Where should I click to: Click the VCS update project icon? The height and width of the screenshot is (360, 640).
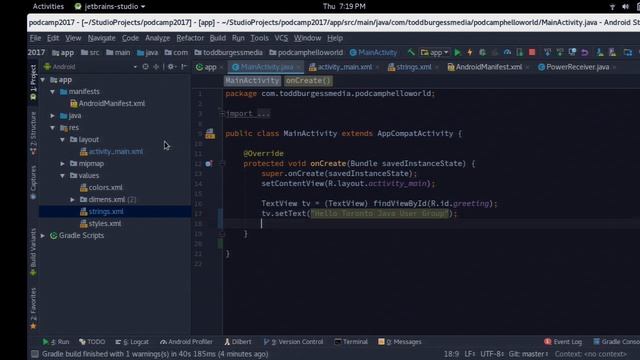click(547, 52)
